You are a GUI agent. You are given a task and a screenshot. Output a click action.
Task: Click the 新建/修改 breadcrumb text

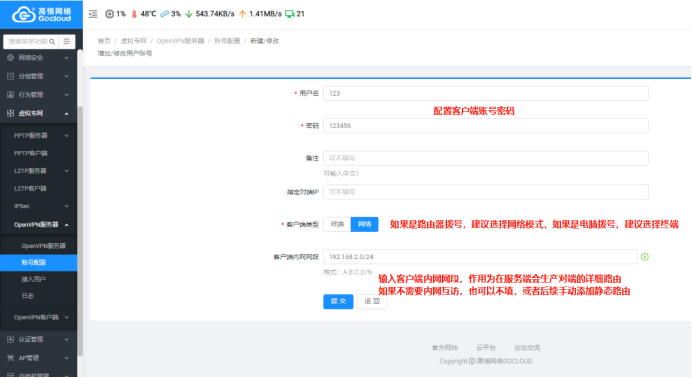pyautogui.click(x=264, y=41)
